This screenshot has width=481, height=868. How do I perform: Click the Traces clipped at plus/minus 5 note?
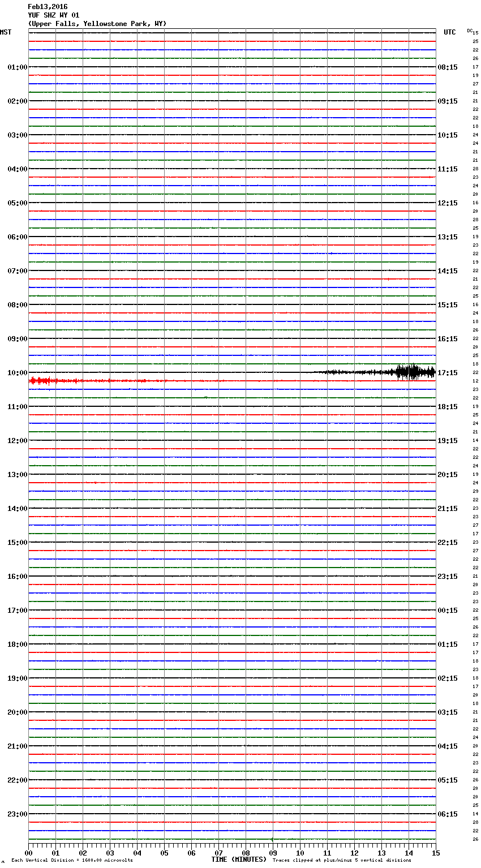[342, 861]
